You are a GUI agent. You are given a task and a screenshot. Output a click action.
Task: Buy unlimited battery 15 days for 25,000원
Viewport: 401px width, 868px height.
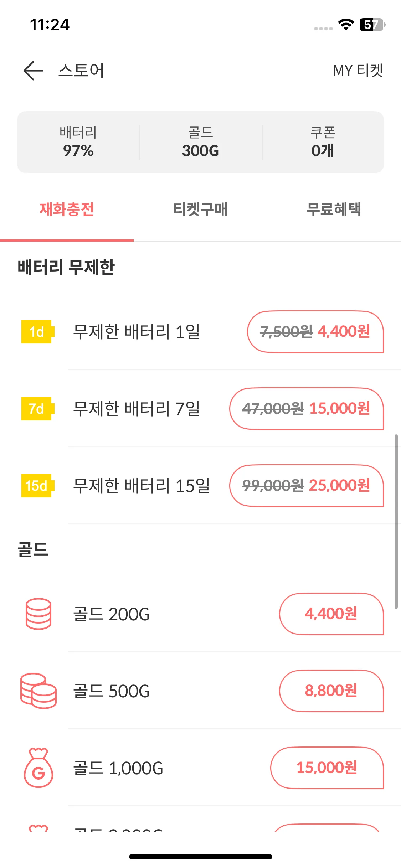click(x=307, y=486)
